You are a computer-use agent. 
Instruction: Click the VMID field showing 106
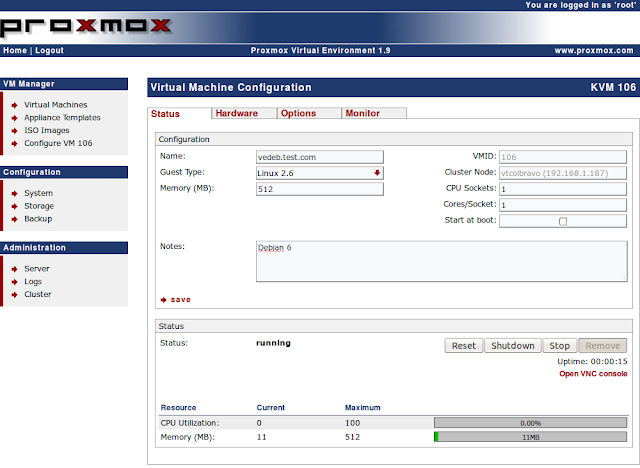[x=563, y=157]
